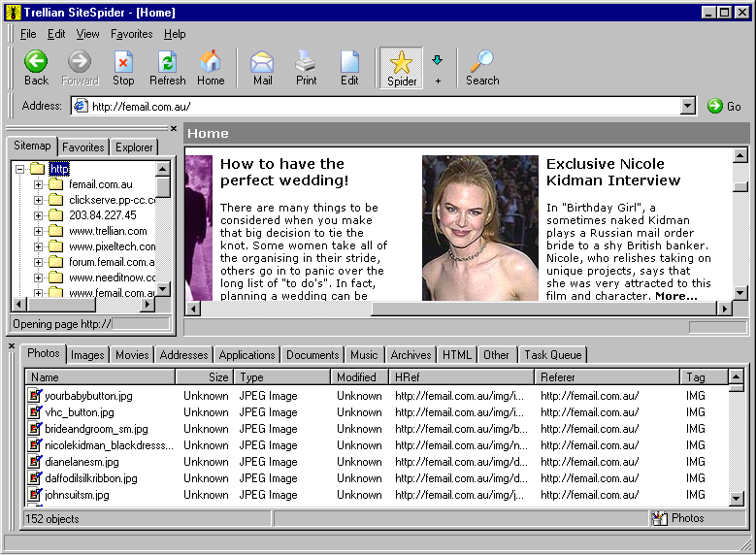Expand the www.needitnow tree node
The width and height of the screenshot is (756, 555).
(38, 277)
